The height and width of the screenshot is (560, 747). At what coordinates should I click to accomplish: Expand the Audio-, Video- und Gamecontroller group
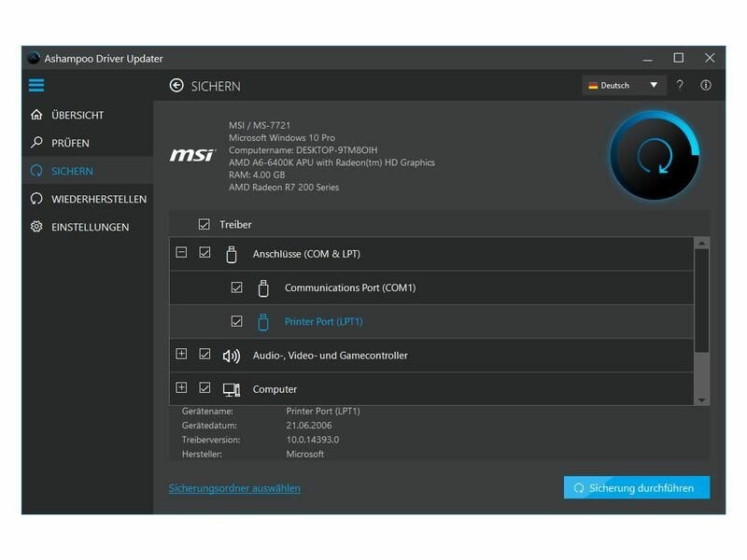181,355
